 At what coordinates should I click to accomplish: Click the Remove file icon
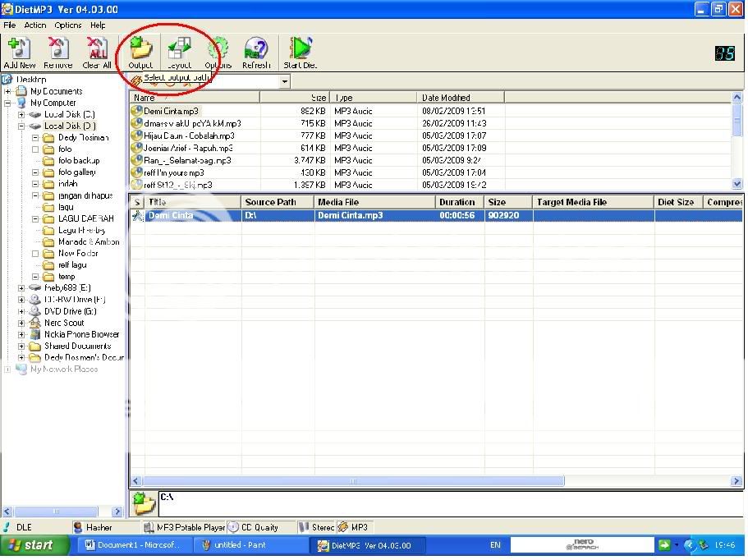tap(57, 51)
